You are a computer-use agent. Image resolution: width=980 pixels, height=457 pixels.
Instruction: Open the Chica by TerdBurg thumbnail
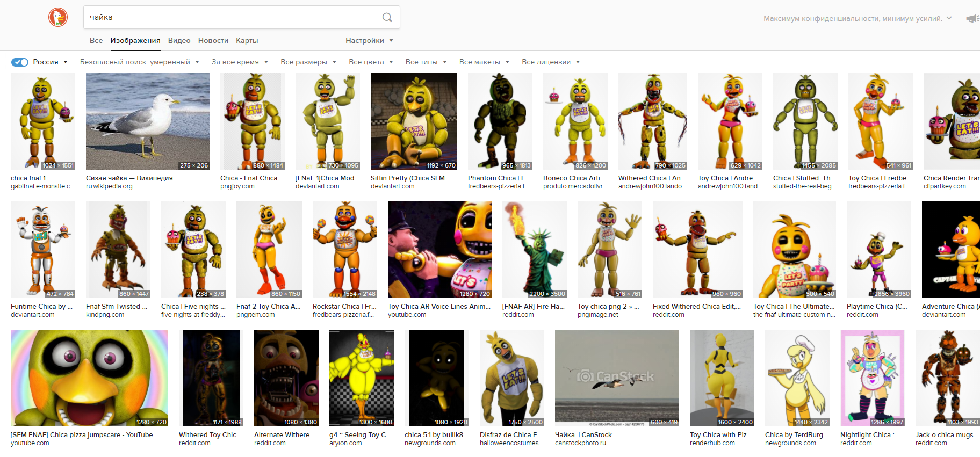[797, 378]
